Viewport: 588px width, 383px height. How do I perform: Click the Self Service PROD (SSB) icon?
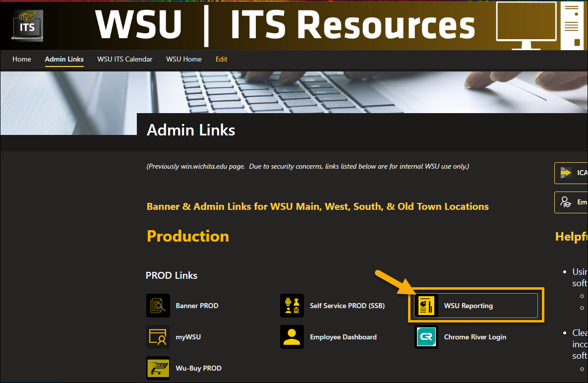pos(292,306)
